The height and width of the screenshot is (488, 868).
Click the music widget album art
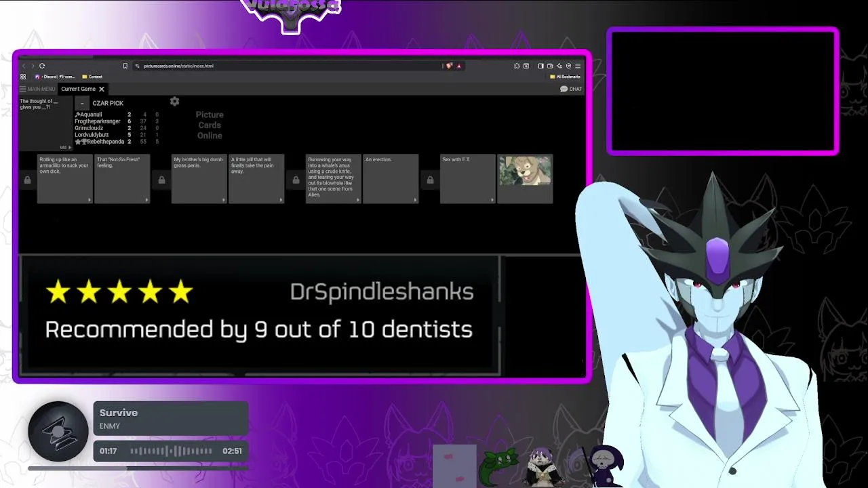coord(58,432)
